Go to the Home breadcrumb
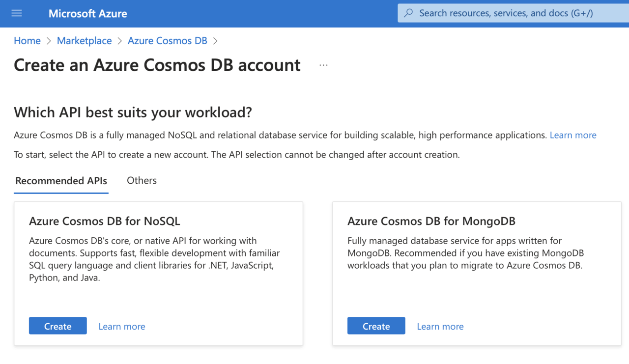This screenshot has height=364, width=629. 27,41
